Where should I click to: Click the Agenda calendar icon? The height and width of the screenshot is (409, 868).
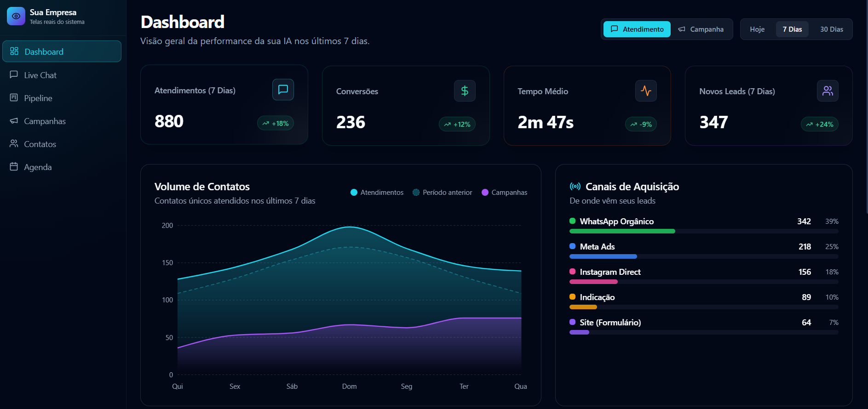pyautogui.click(x=14, y=166)
